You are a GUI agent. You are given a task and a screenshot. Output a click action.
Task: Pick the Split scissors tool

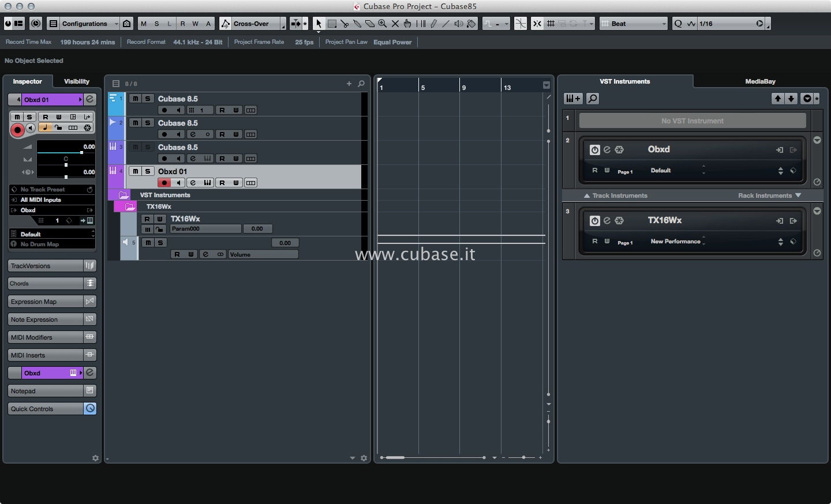point(345,24)
